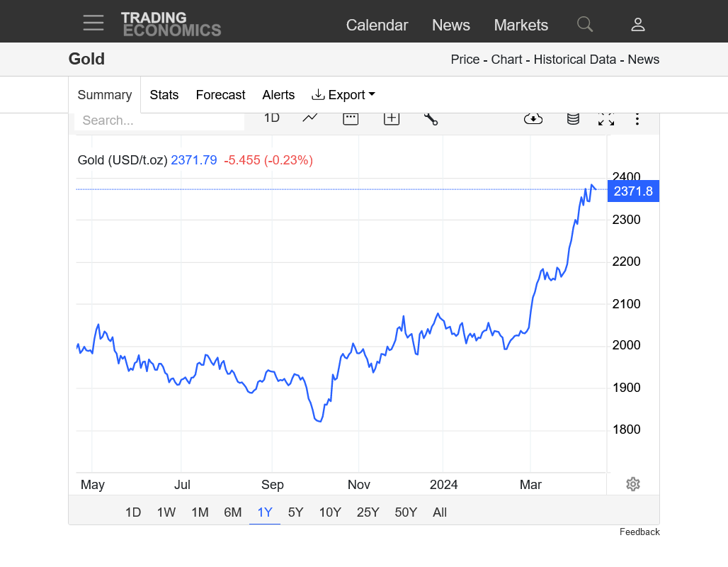Click the Nov x-axis label
The width and height of the screenshot is (728, 567).
[358, 485]
